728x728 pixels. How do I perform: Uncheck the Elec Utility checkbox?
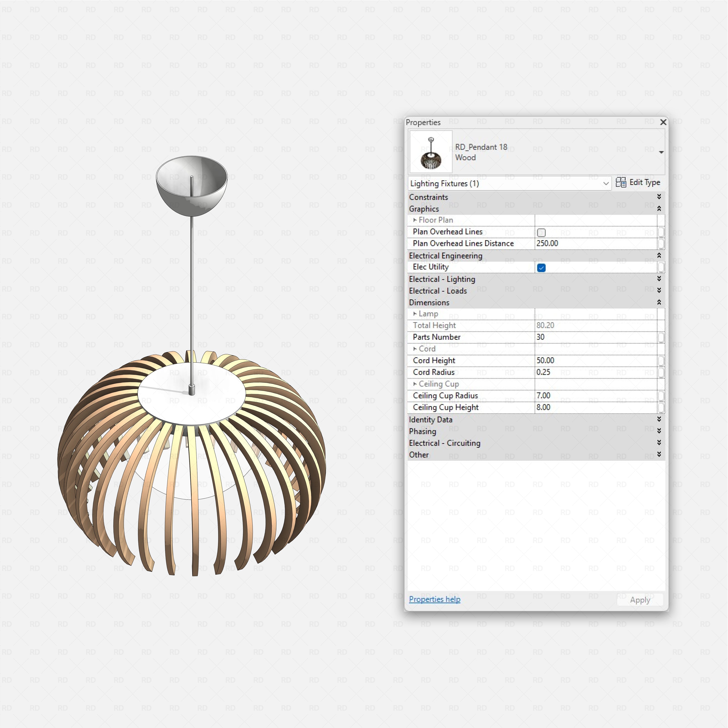tap(541, 268)
